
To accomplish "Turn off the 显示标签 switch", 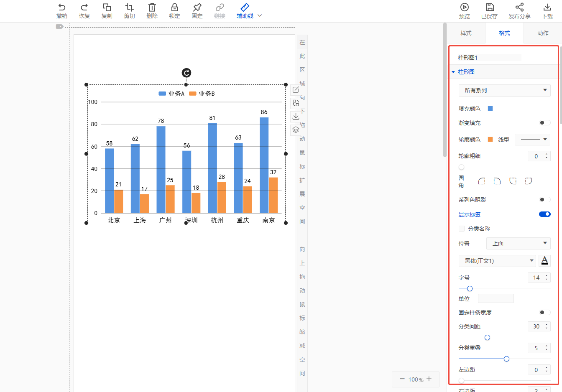I will (544, 214).
